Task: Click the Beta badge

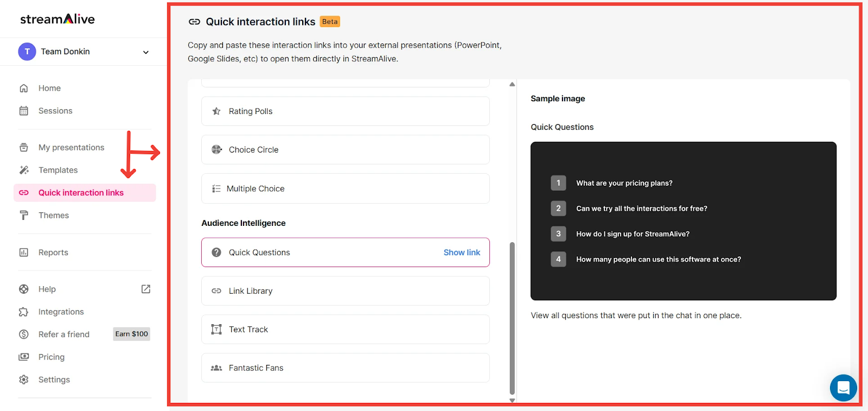Action: [330, 22]
